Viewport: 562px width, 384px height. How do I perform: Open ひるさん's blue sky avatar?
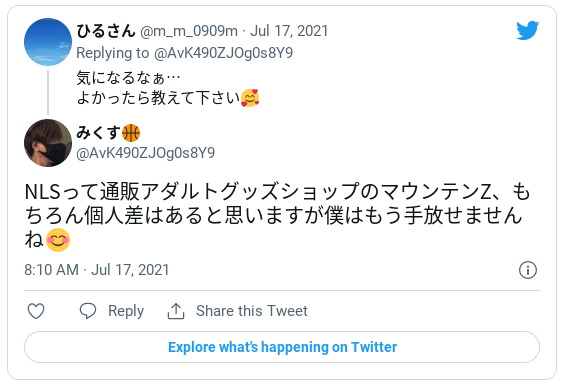tap(48, 42)
